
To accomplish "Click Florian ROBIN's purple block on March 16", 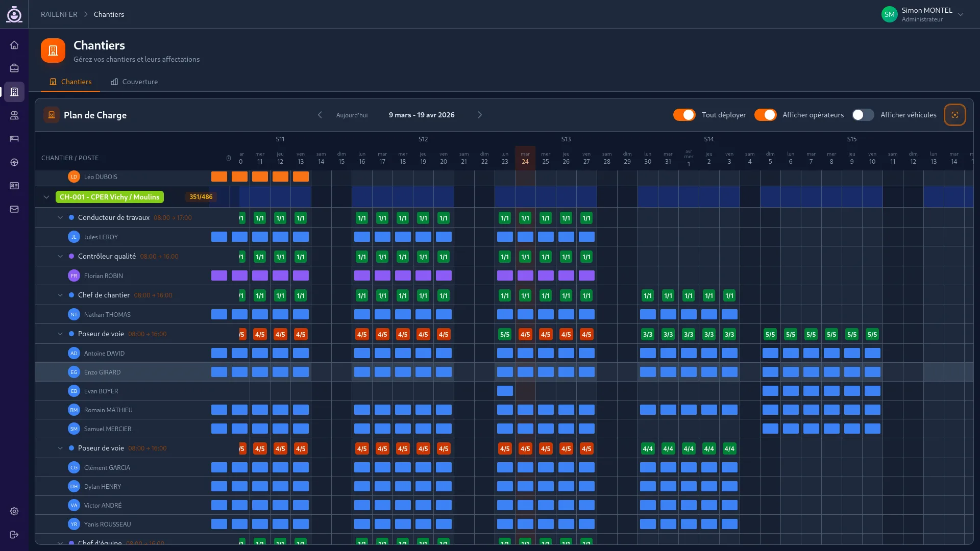I will click(362, 275).
